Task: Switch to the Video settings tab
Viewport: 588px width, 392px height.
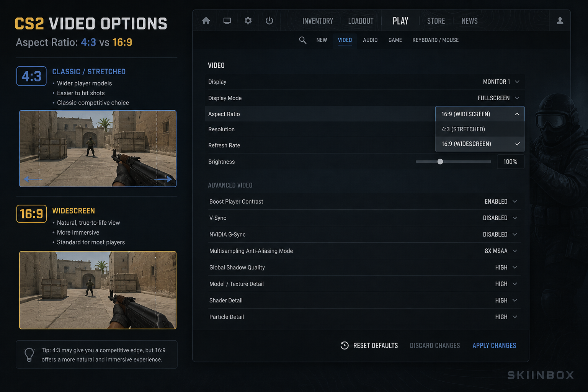Action: (x=345, y=40)
